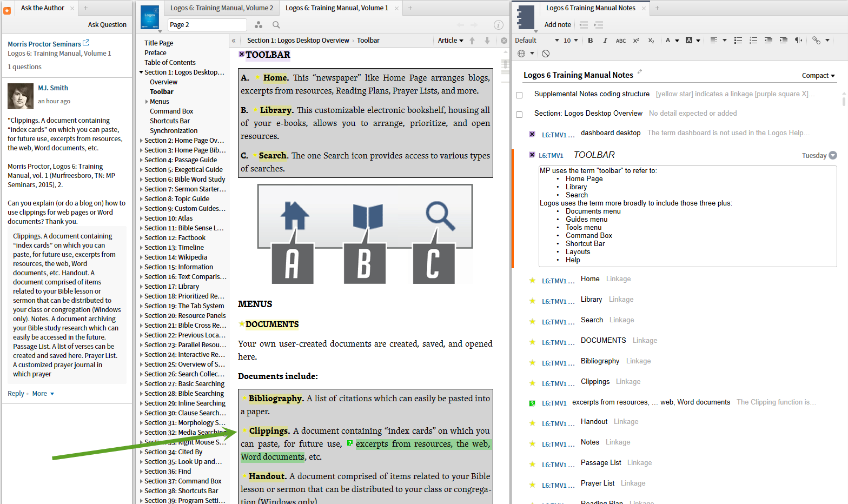Open the Morris Proctor Seminars link
The image size is (848, 504).
(x=49, y=44)
